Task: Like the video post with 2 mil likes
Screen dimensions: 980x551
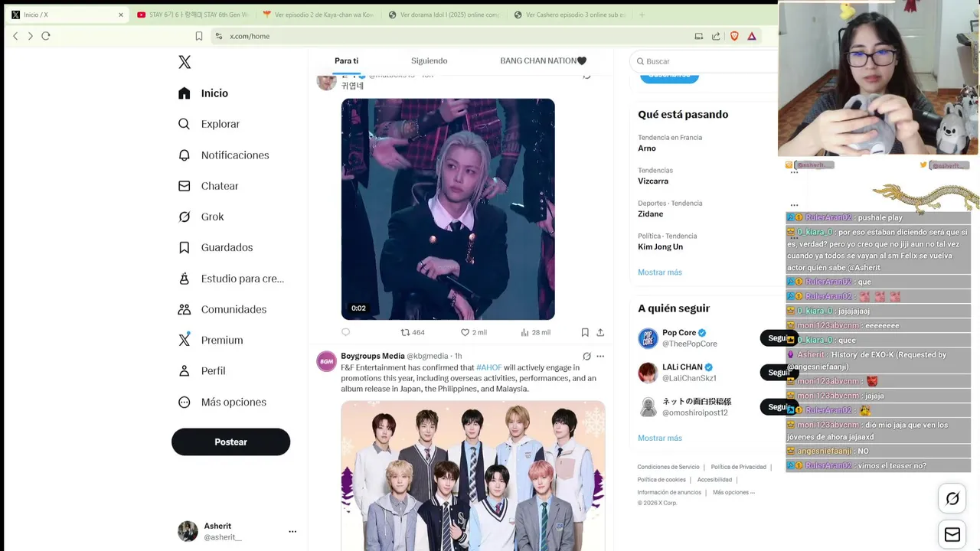Action: click(473, 332)
